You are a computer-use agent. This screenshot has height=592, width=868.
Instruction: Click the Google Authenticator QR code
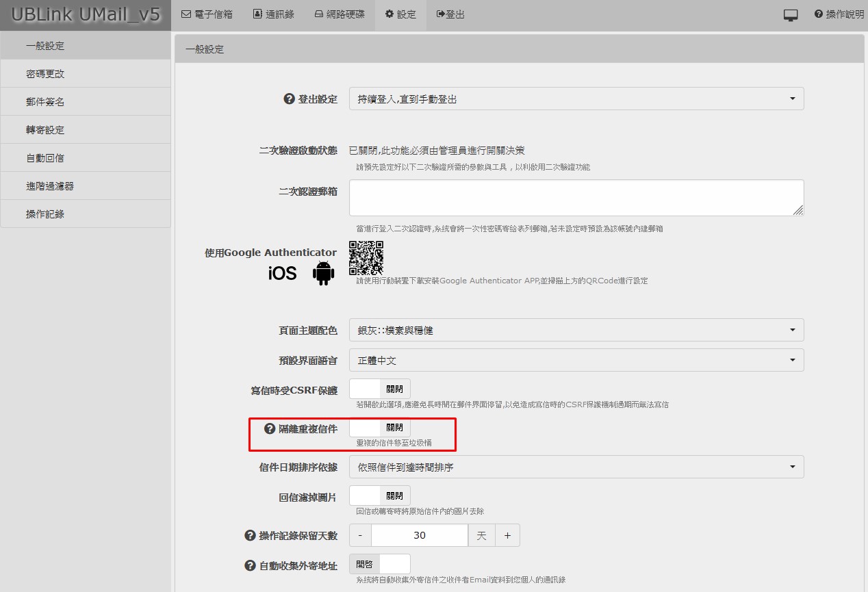[366, 257]
